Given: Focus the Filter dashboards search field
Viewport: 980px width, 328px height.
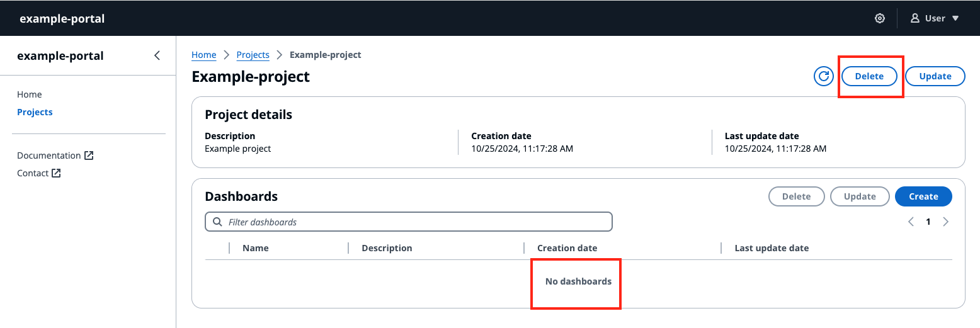Looking at the screenshot, I should coord(416,222).
